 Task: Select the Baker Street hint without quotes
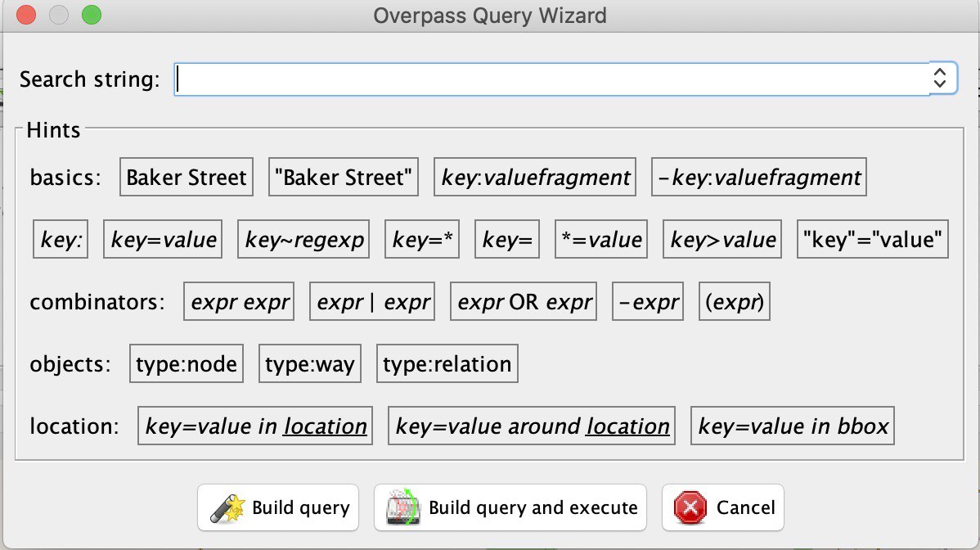[x=187, y=177]
